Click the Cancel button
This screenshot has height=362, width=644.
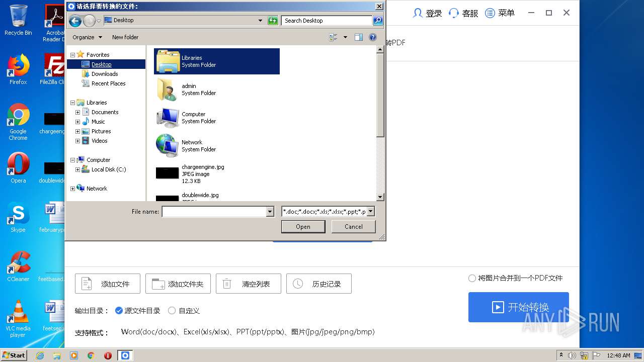pyautogui.click(x=353, y=227)
